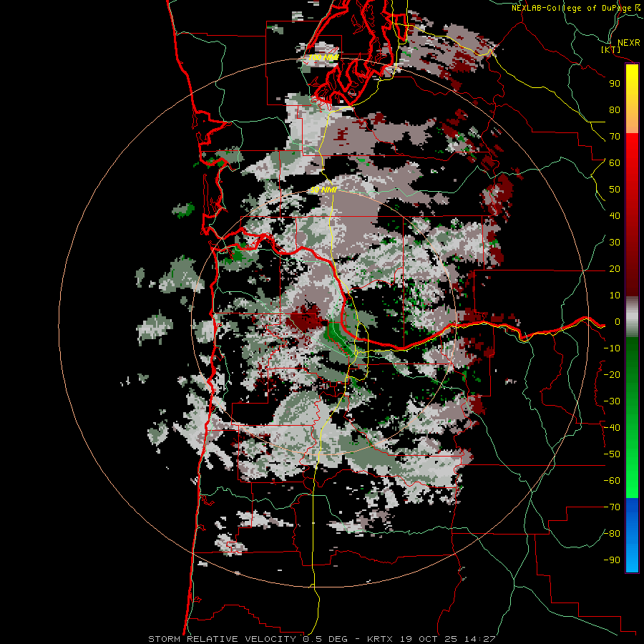This screenshot has height=644, width=644.
Task: Click the 100 NMI range ring label
Action: [323, 57]
